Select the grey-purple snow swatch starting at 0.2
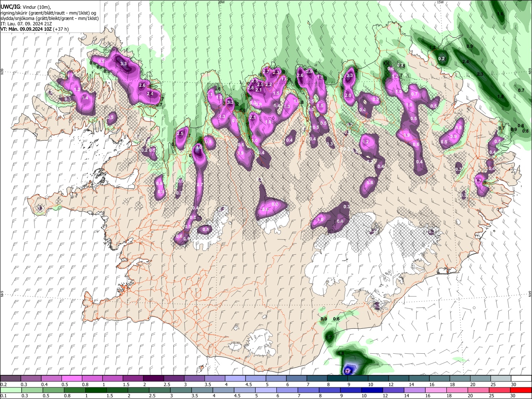The height and width of the screenshot is (399, 532). 10,379
